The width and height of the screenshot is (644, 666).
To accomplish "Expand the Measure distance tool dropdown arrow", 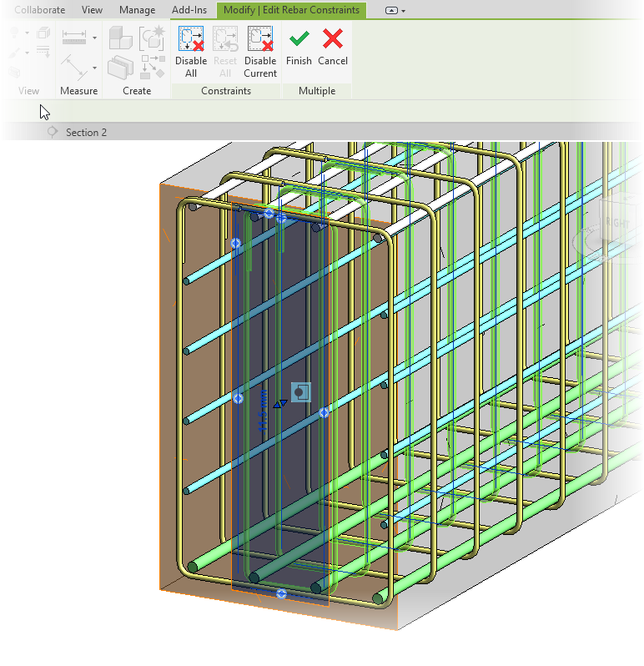I will click(x=94, y=38).
